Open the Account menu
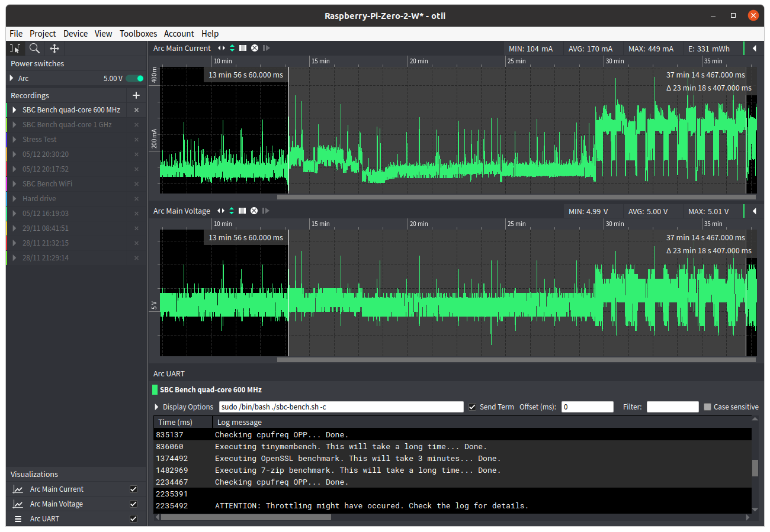 click(x=179, y=34)
